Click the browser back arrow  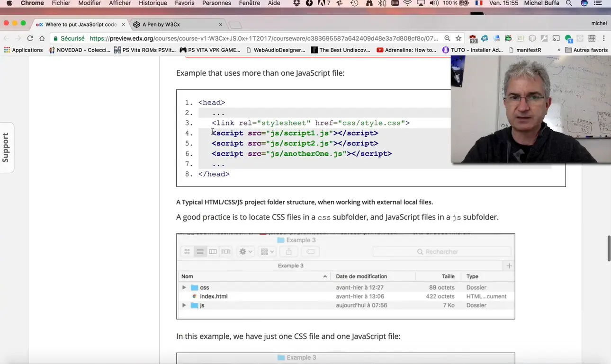click(6, 38)
